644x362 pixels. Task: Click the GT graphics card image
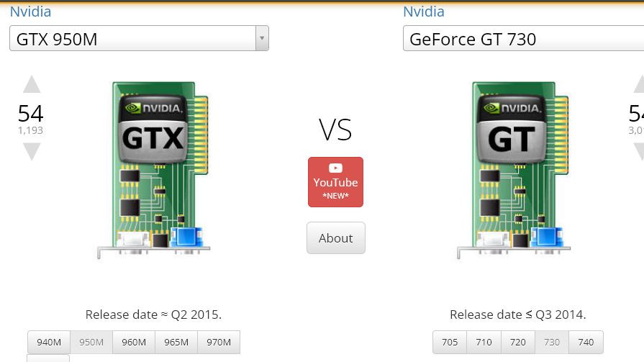tap(513, 171)
